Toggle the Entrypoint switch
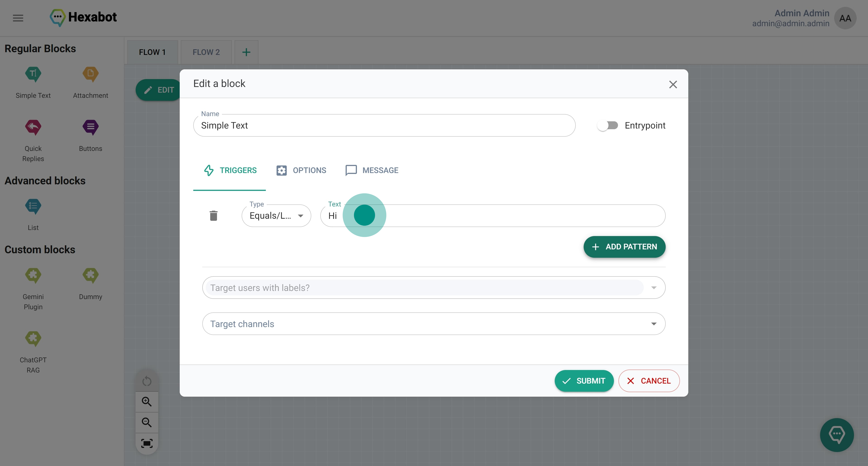 (x=608, y=126)
